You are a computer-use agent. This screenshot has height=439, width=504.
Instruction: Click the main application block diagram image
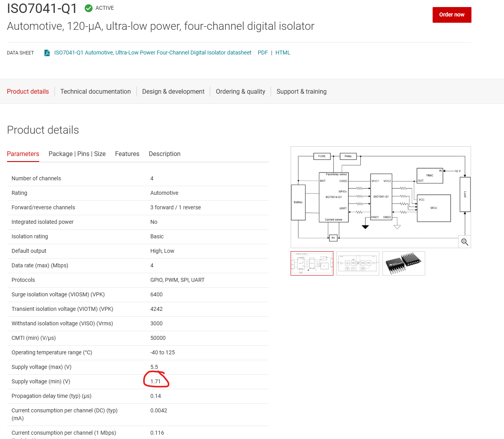coord(380,197)
